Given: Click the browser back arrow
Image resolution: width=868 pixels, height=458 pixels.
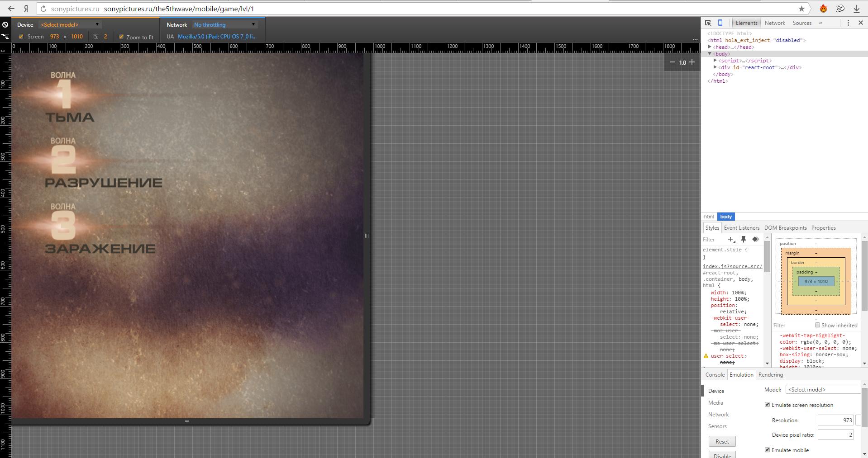Looking at the screenshot, I should [11, 9].
